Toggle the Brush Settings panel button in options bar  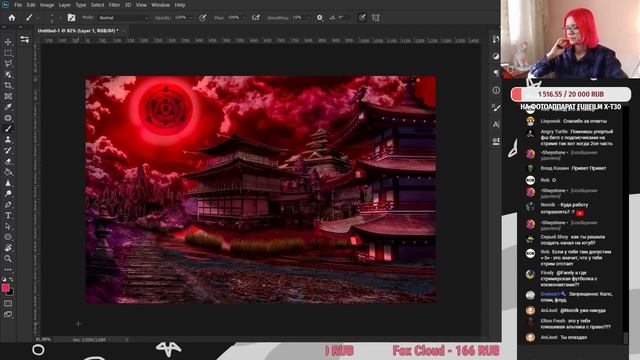71,18
